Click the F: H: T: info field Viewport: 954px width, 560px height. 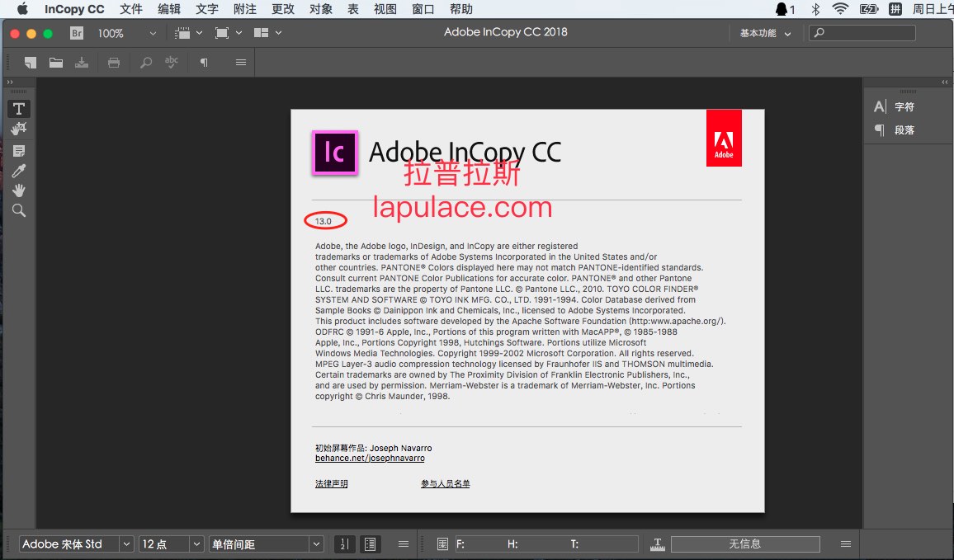coord(546,544)
